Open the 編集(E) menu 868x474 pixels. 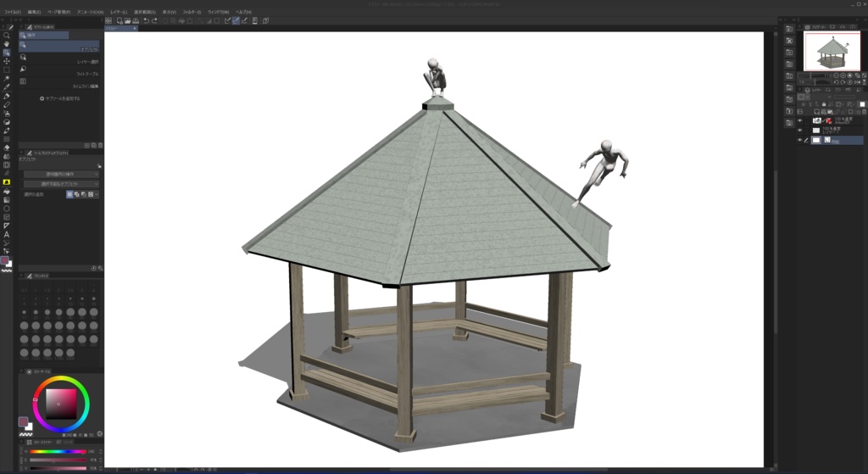tap(34, 12)
